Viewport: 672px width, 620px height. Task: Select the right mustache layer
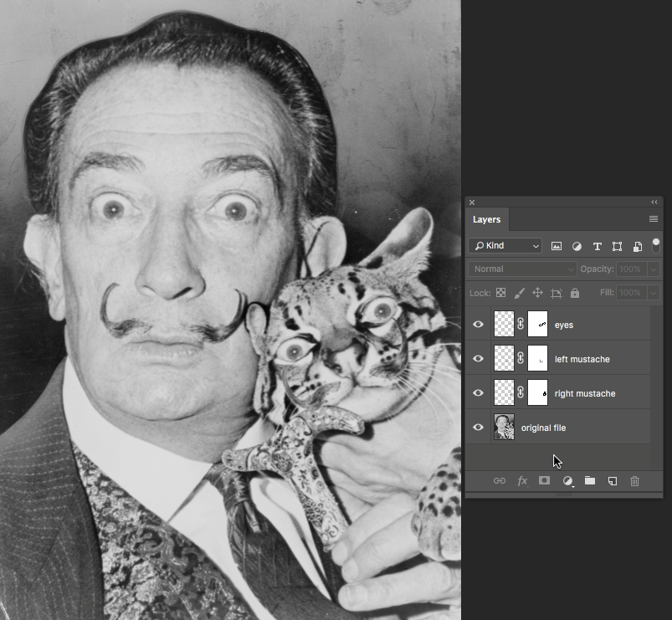(x=585, y=393)
